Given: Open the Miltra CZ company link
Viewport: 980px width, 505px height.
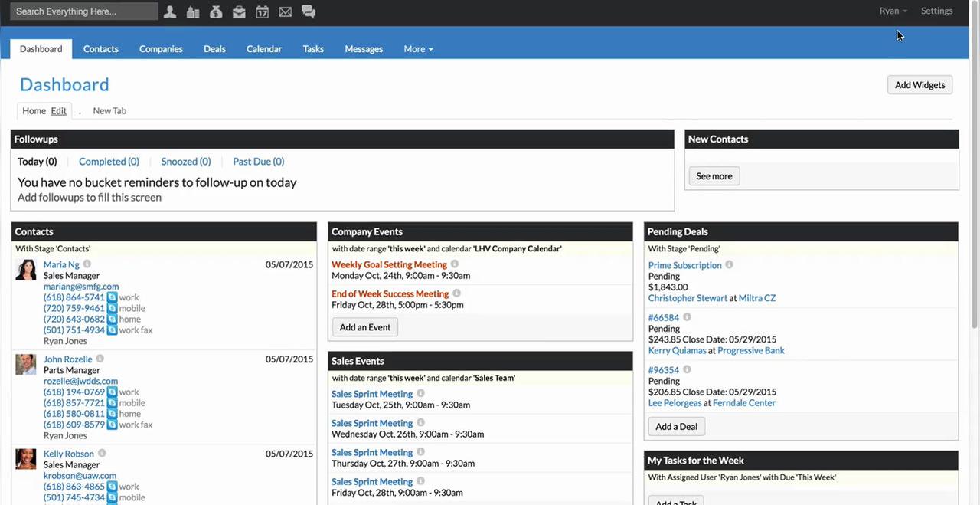Looking at the screenshot, I should click(x=757, y=298).
